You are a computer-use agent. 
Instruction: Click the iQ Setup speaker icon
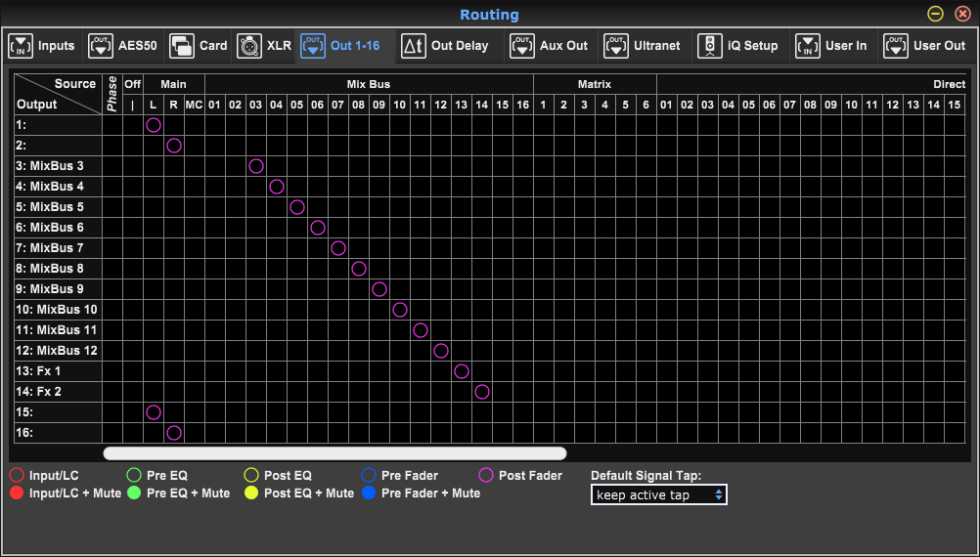(710, 46)
